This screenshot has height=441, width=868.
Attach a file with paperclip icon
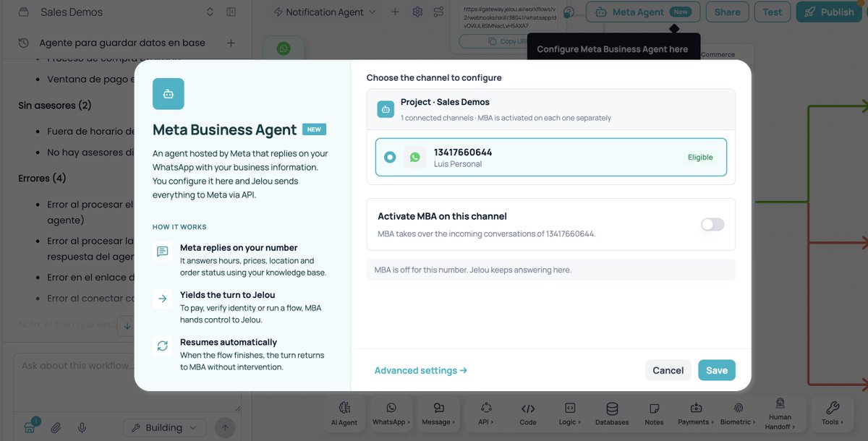click(56, 427)
